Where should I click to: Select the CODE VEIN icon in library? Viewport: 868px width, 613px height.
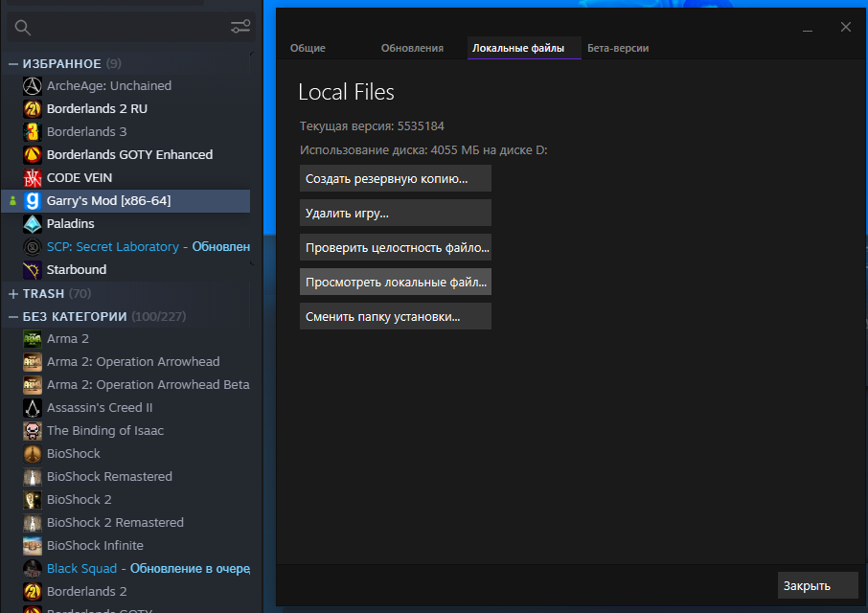point(33,177)
